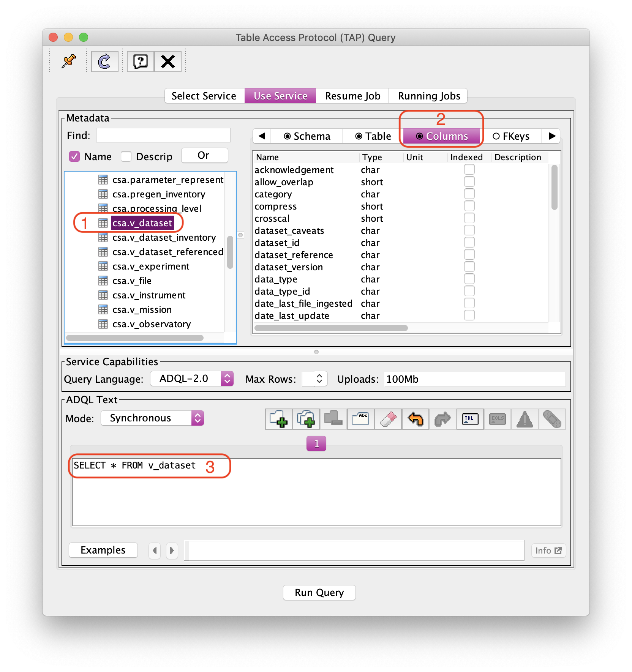Click the Info button

tap(548, 551)
